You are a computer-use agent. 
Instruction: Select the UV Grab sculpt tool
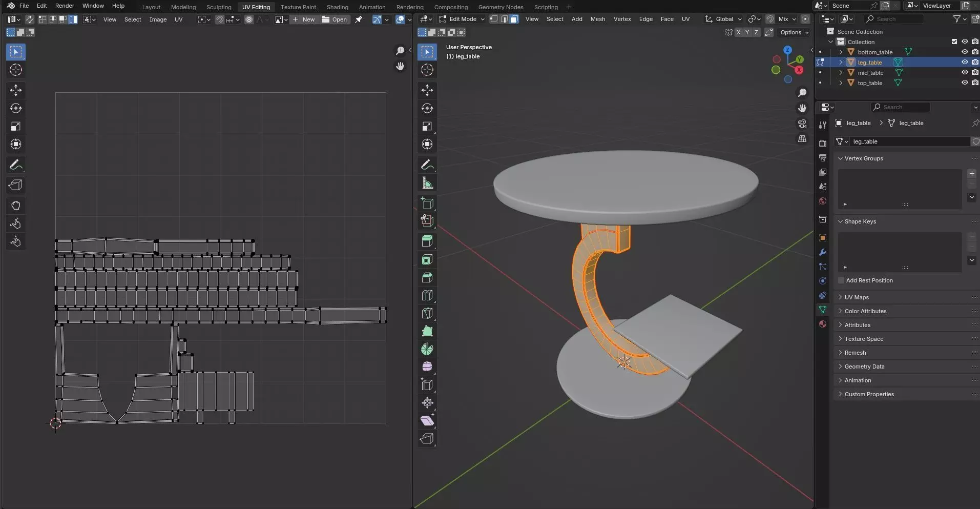16,206
